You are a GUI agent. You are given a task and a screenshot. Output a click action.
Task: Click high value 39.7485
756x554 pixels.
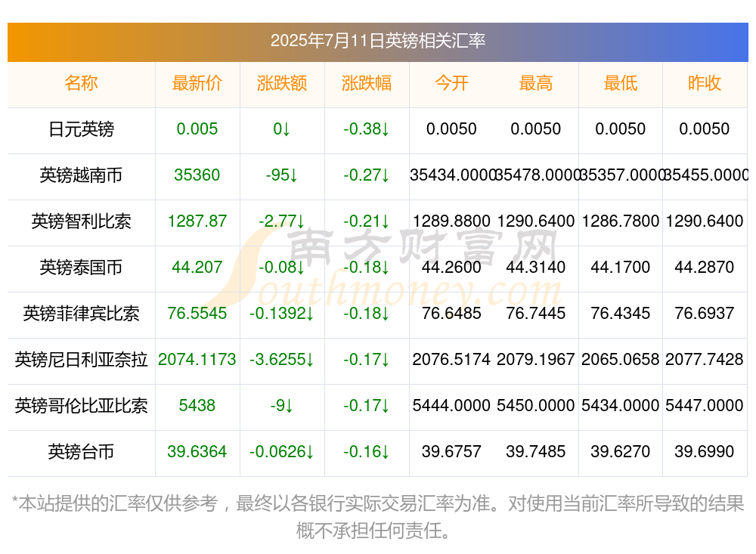[536, 452]
